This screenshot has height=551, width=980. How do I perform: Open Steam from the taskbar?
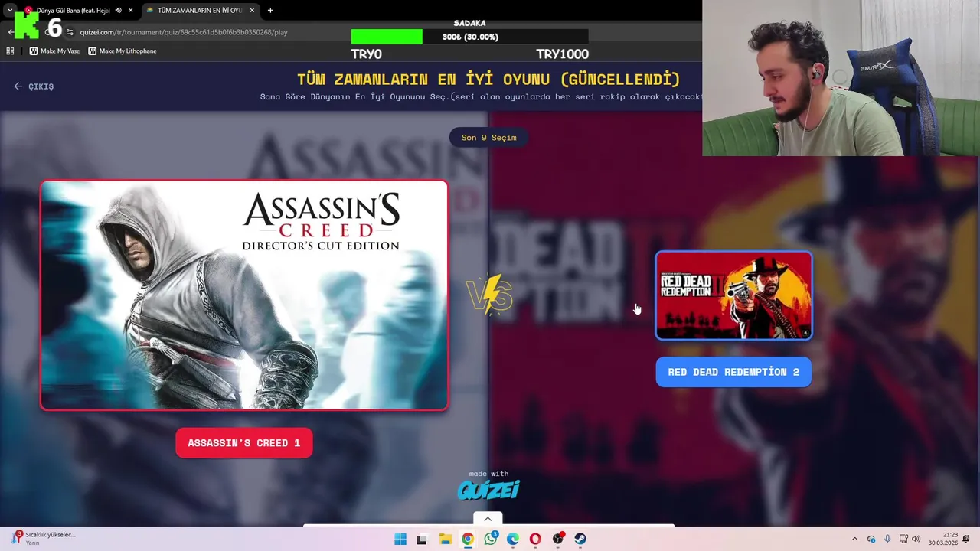click(580, 539)
